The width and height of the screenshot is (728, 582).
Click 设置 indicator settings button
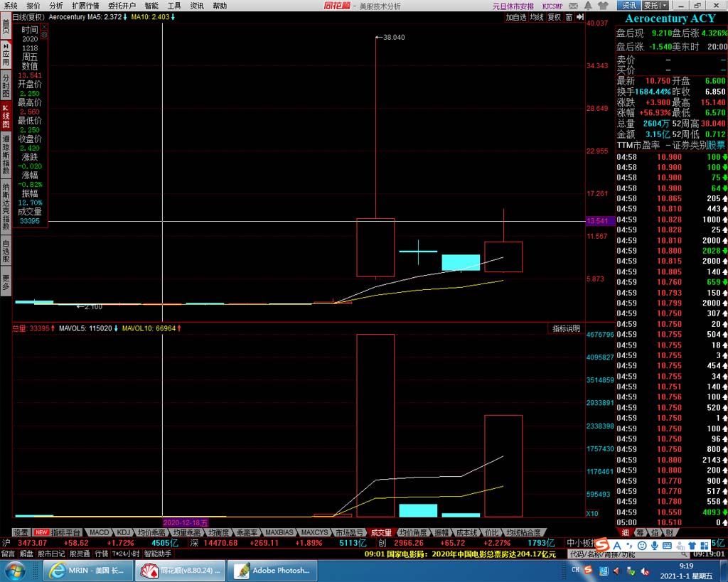pos(21,532)
